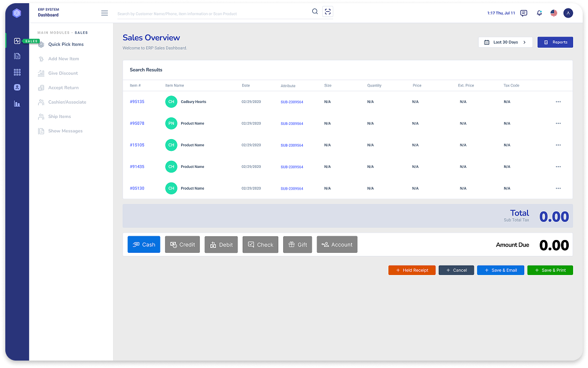Image resolution: width=588 pixels, height=368 pixels.
Task: Open the user profile avatar
Action: (x=568, y=13)
